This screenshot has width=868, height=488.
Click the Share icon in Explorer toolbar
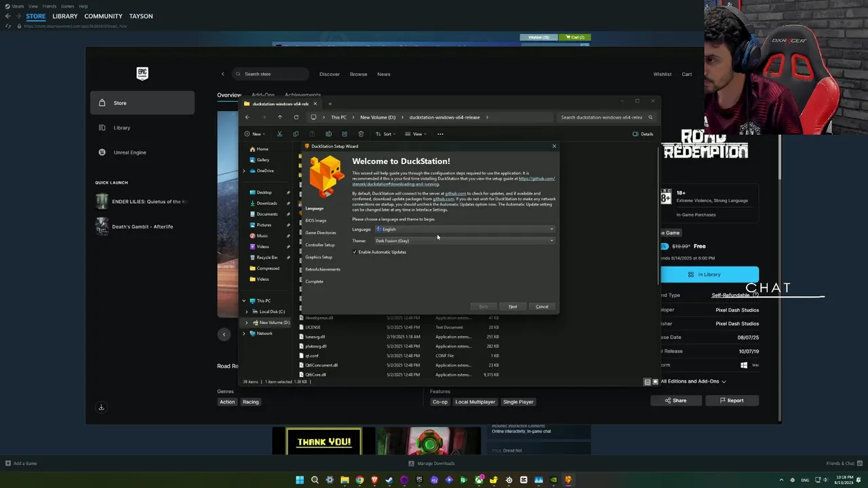click(344, 134)
